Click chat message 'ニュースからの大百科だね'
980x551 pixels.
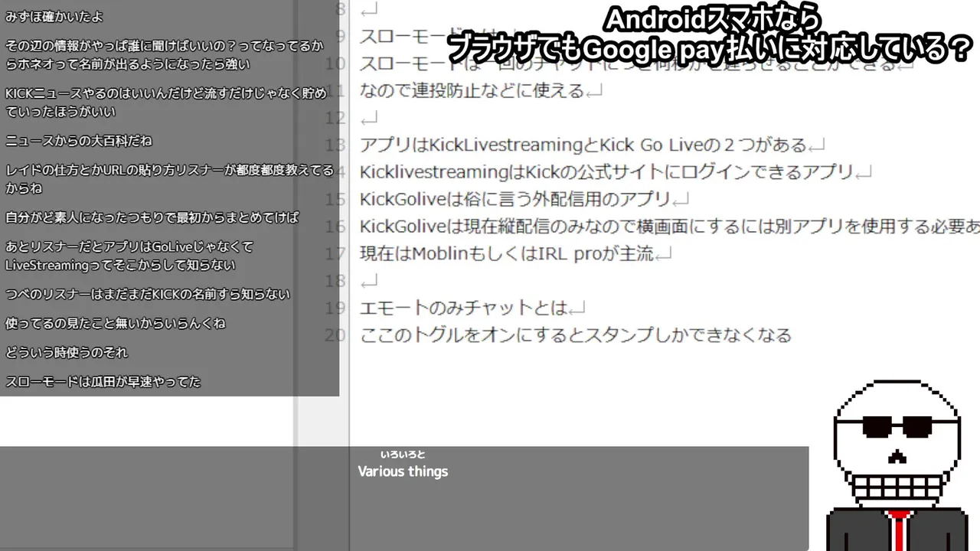pyautogui.click(x=79, y=141)
